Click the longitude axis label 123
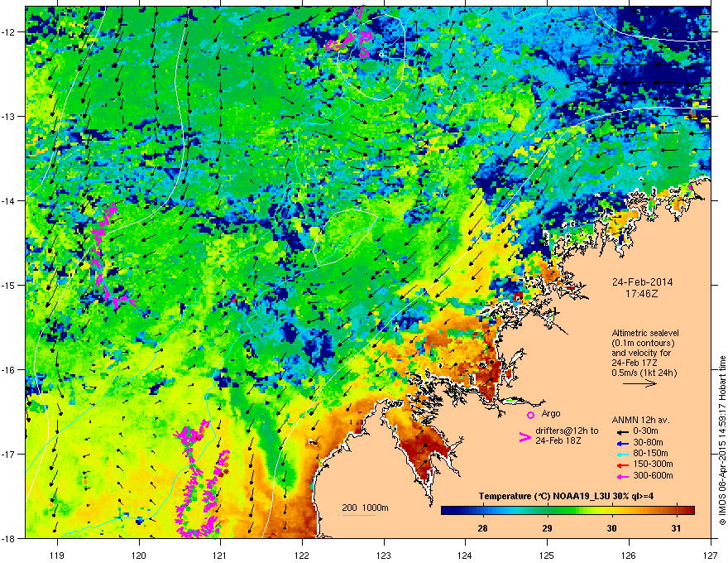This screenshot has height=563, width=728. pyautogui.click(x=384, y=555)
